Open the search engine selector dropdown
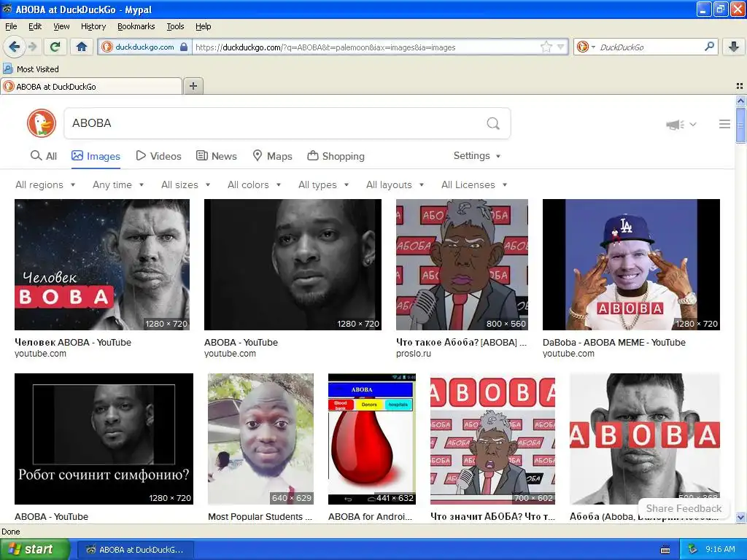Viewport: 747px width, 560px height. 587,47
